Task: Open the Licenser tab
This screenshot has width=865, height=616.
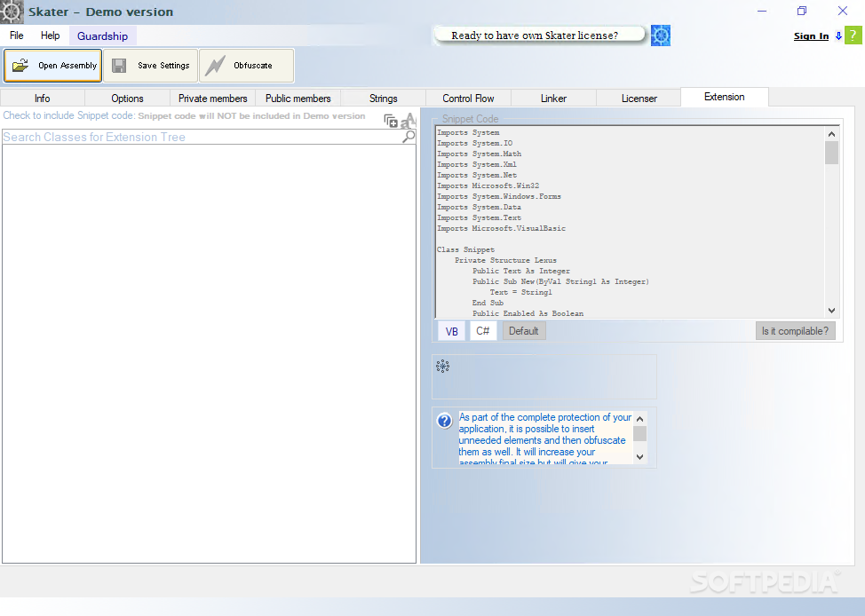Action: pyautogui.click(x=639, y=99)
